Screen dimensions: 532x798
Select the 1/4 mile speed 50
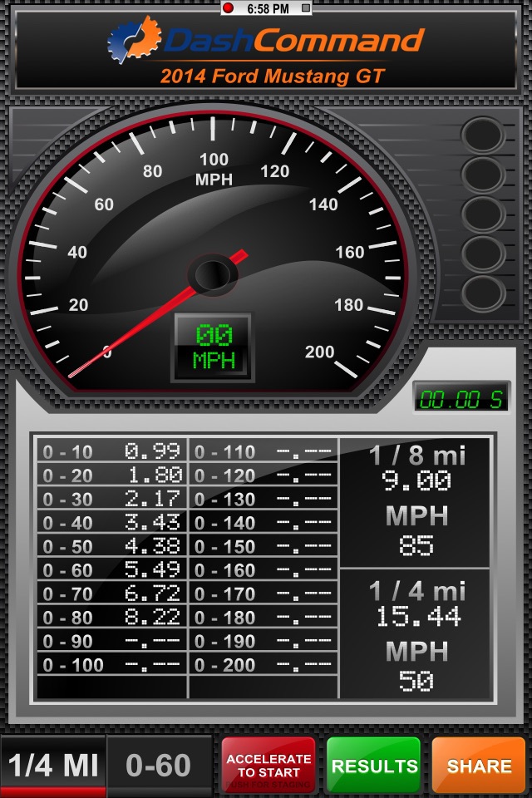(416, 681)
